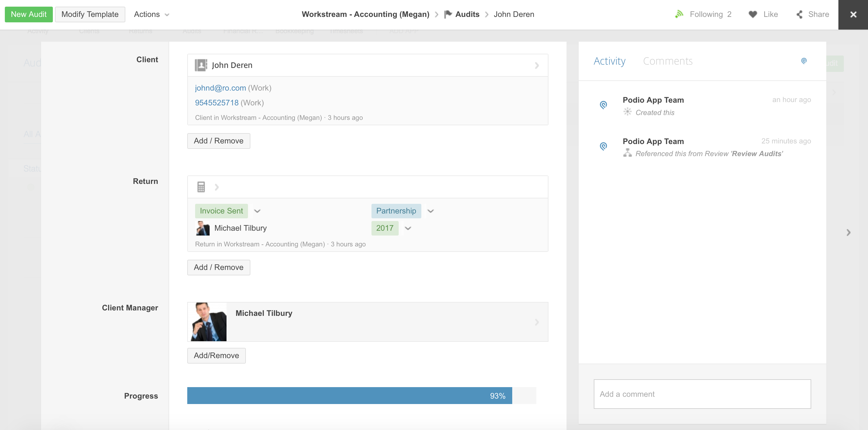
Task: Go to next item with right arrow
Action: (x=848, y=233)
